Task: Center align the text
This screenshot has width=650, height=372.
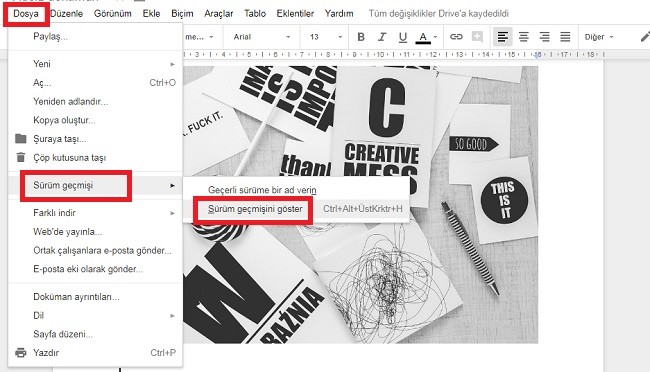Action: coord(524,37)
